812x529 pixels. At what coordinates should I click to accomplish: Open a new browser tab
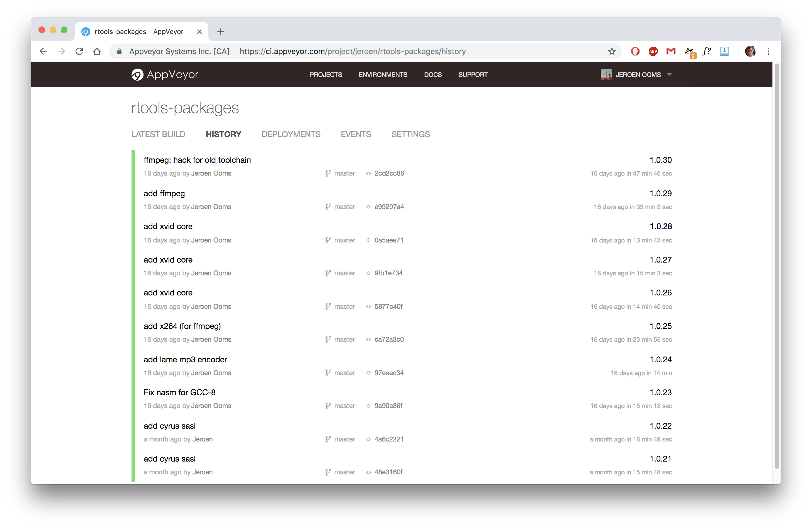221,32
